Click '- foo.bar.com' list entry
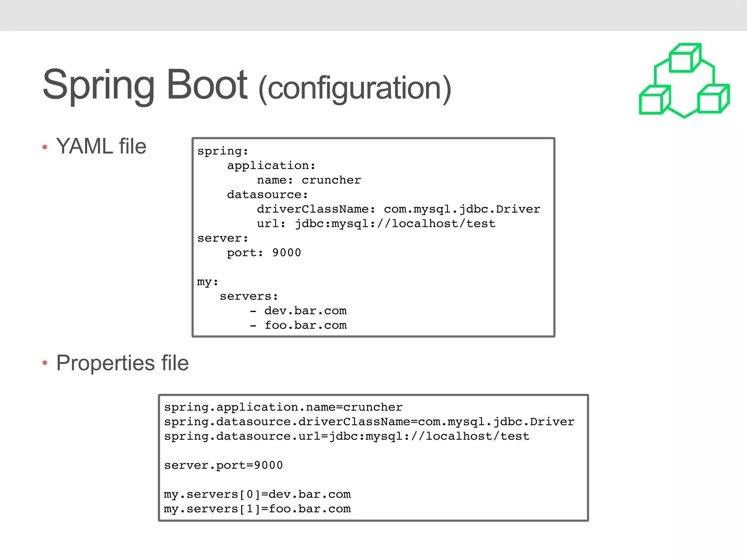 [x=298, y=325]
